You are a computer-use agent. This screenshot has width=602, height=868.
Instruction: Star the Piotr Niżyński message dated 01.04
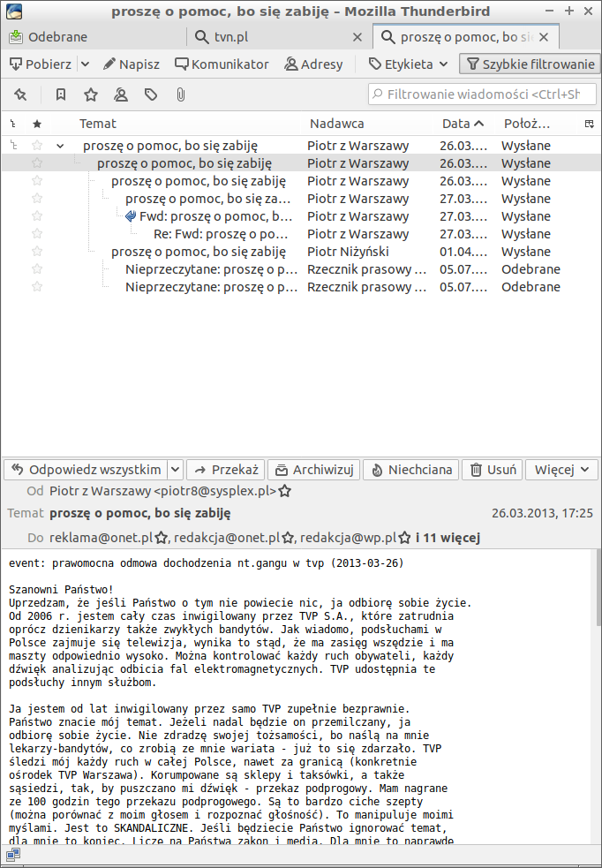pyautogui.click(x=37, y=252)
